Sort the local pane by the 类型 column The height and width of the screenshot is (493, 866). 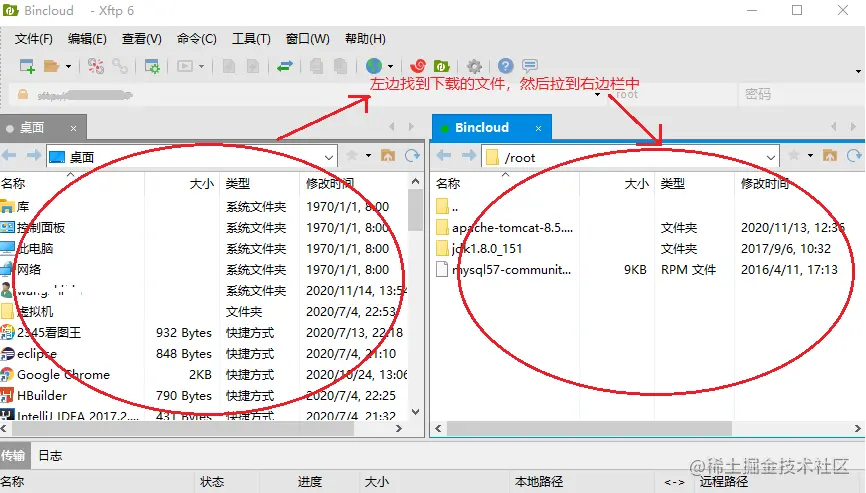260,183
